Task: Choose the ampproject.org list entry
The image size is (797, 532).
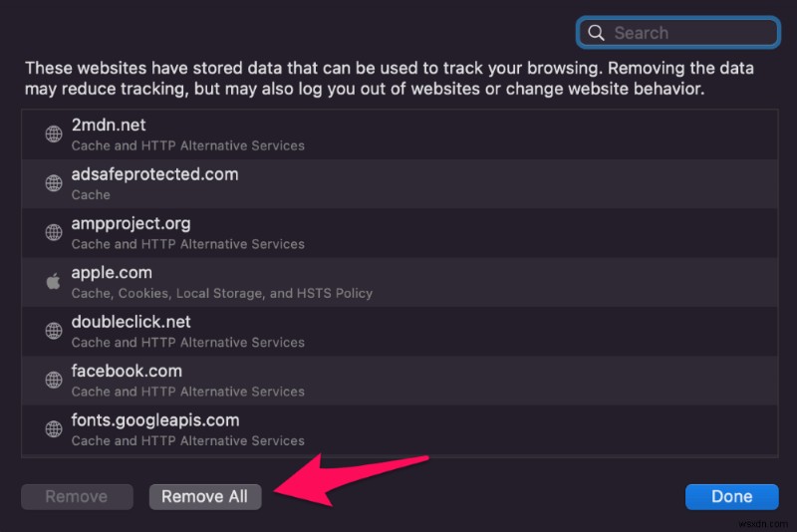Action: (399, 233)
